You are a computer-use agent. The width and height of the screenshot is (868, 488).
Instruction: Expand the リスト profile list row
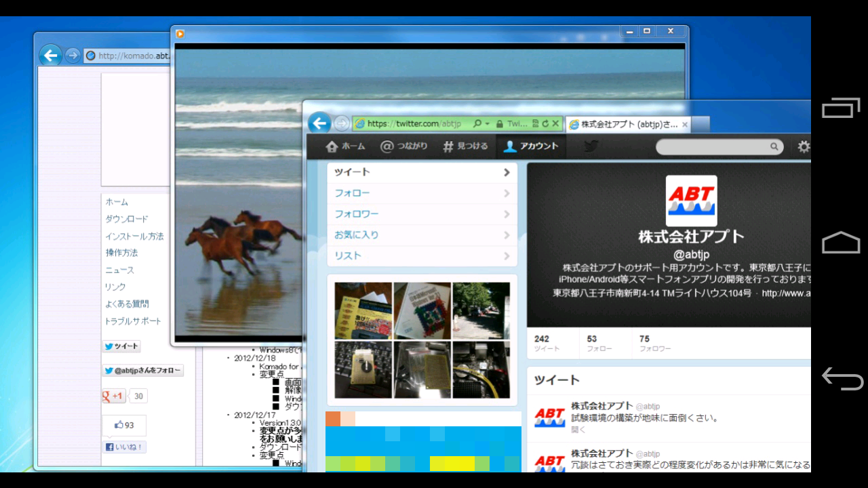[422, 256]
